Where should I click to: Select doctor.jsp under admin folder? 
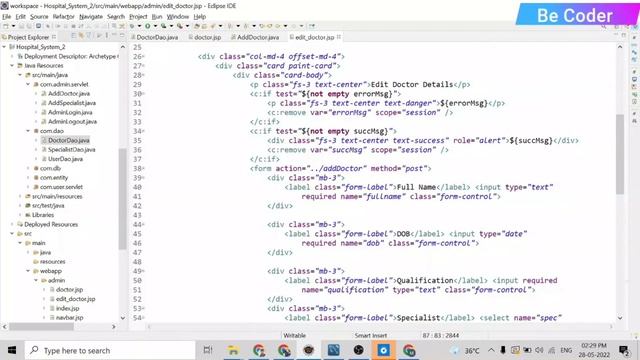(69, 290)
